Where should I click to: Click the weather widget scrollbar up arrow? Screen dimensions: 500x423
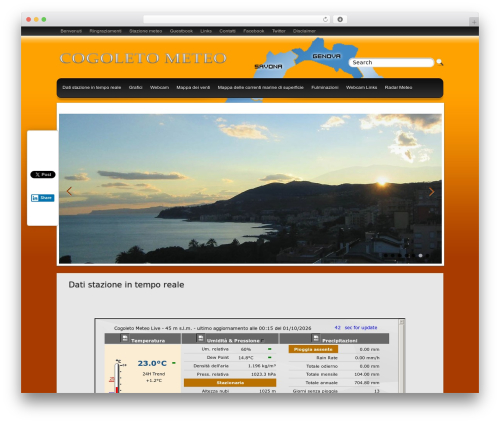[x=402, y=322]
